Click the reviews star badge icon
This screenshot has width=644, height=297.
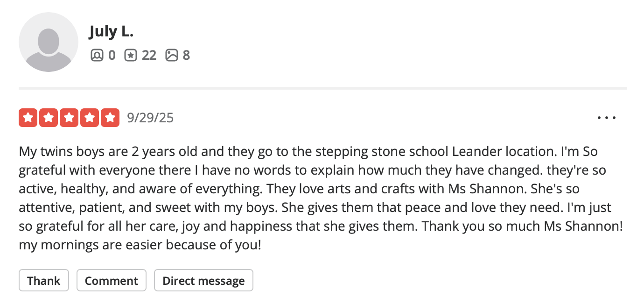pyautogui.click(x=131, y=56)
